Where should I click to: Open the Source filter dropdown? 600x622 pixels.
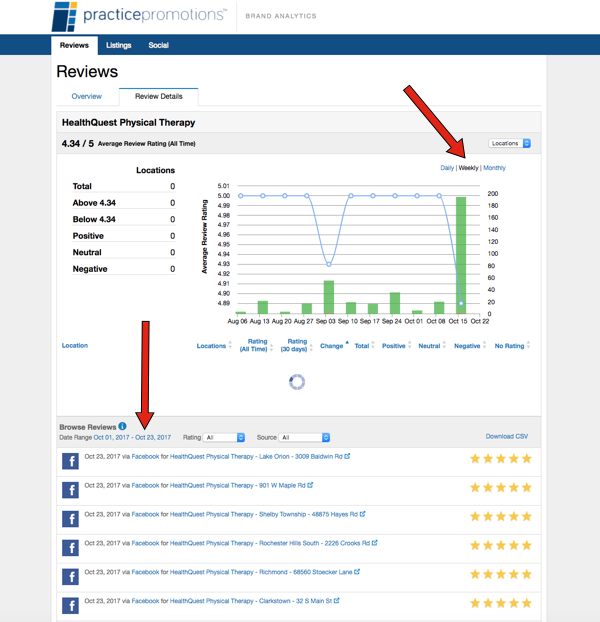click(x=304, y=437)
